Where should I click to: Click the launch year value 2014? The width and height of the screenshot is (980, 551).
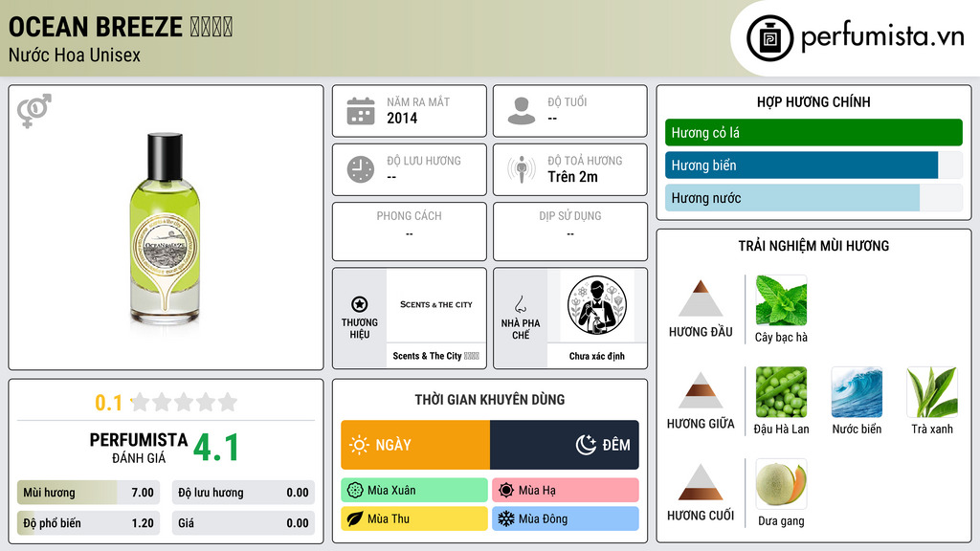point(402,118)
